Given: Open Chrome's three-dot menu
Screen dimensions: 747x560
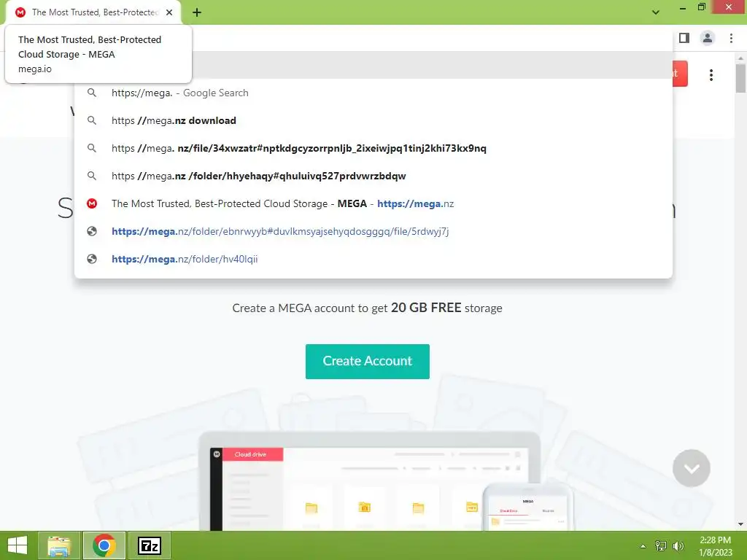Looking at the screenshot, I should 731,38.
